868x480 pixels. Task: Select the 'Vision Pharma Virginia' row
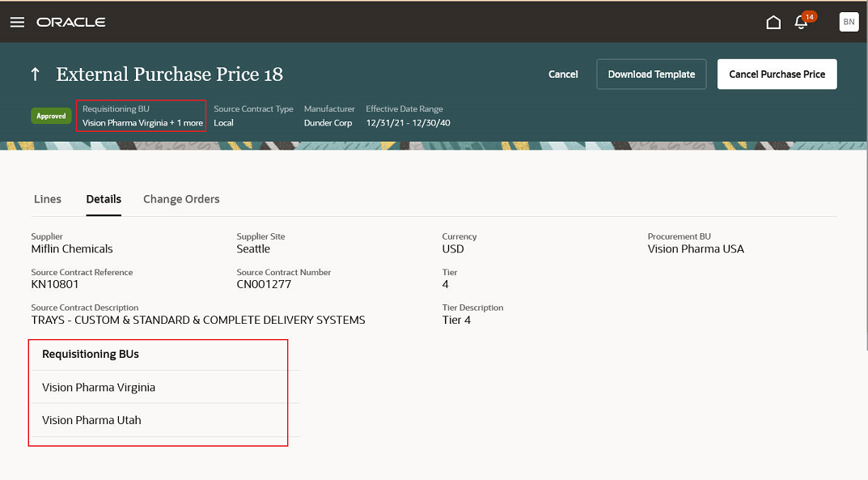click(166, 387)
